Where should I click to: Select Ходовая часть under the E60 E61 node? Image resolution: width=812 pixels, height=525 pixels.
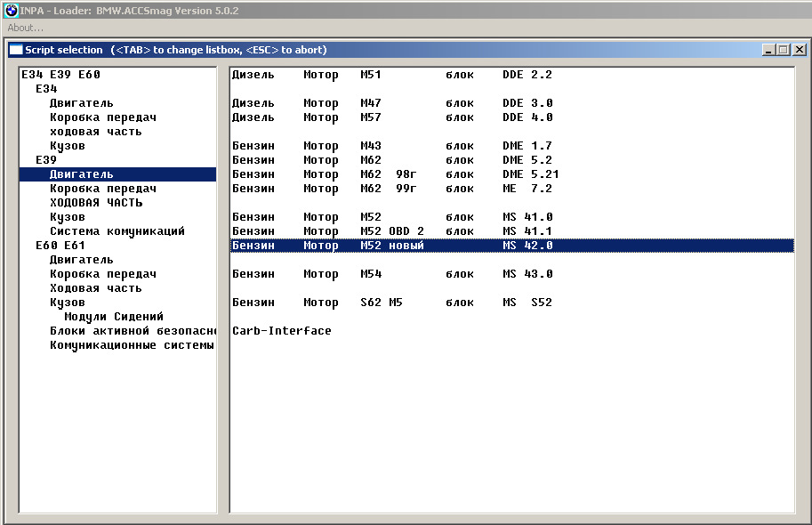click(x=96, y=288)
